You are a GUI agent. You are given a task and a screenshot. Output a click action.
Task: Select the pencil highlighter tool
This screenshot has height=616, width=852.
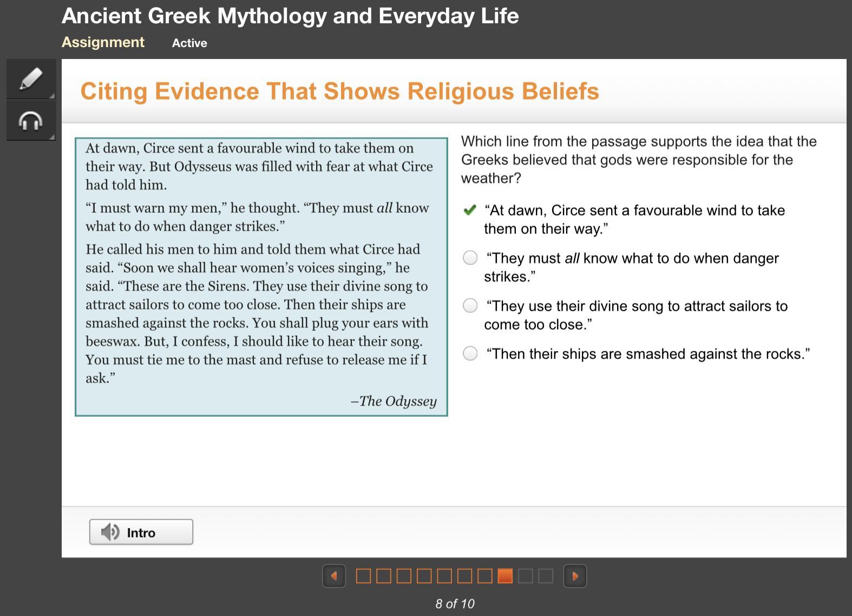(31, 79)
